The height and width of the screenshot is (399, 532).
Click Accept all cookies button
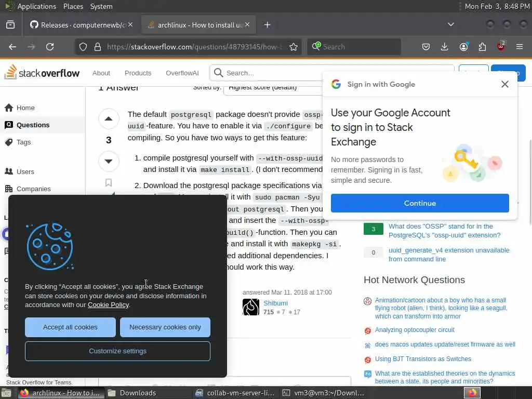click(70, 327)
